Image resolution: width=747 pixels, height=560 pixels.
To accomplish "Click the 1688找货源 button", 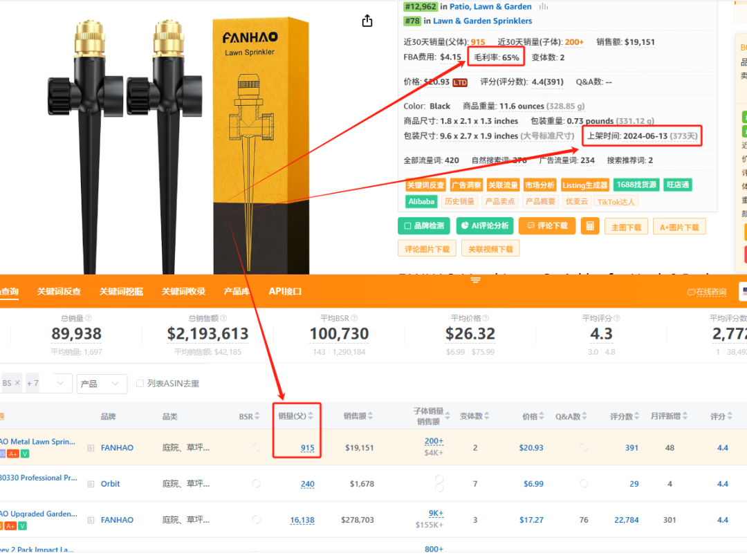I will [x=636, y=185].
